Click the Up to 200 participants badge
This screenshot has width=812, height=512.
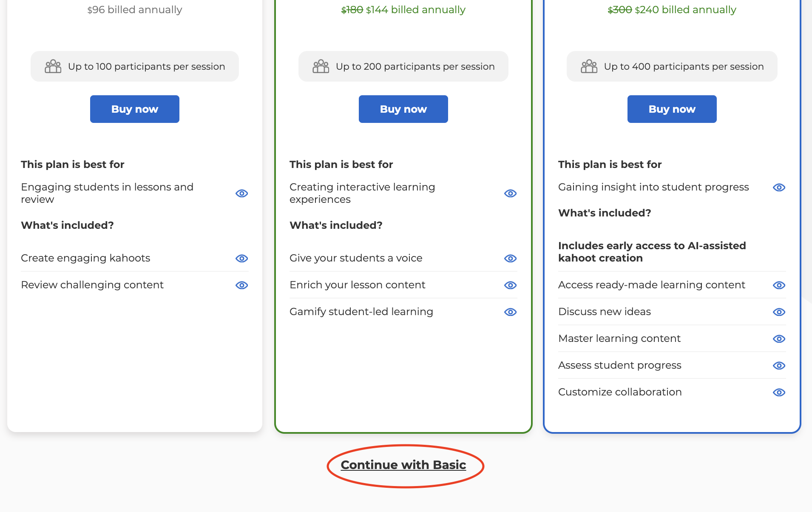pos(403,67)
